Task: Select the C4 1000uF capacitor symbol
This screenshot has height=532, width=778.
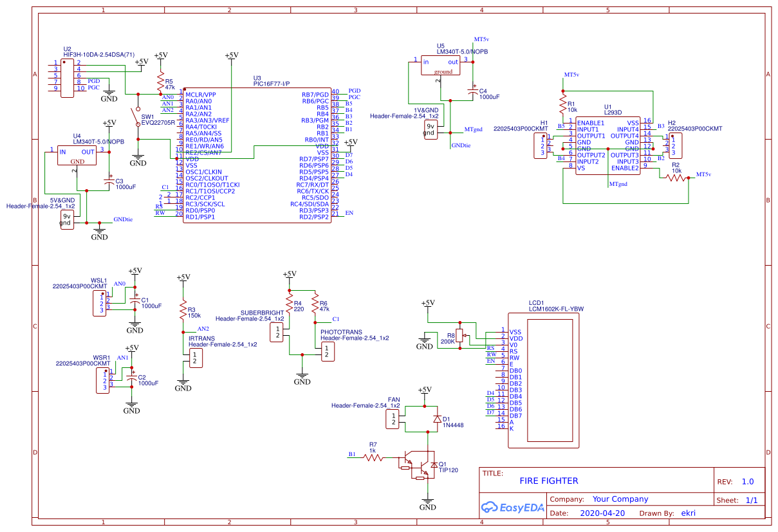Action: coord(474,93)
